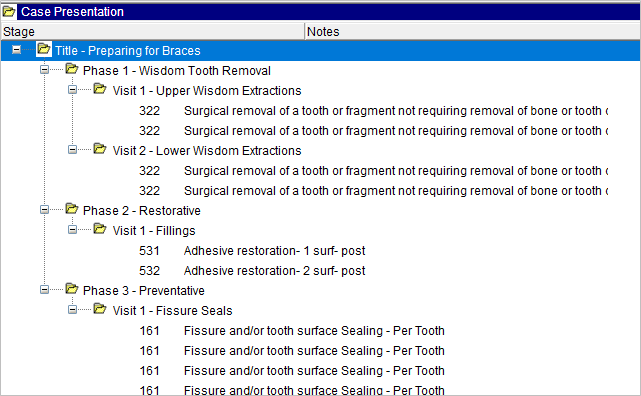
Task: Click folder icon of Phase 2 - Restorative
Action: pyautogui.click(x=72, y=209)
